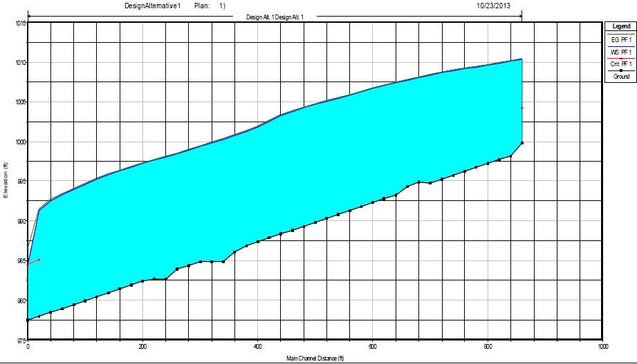Click the red critical depth marker at upstream end

pyautogui.click(x=522, y=108)
